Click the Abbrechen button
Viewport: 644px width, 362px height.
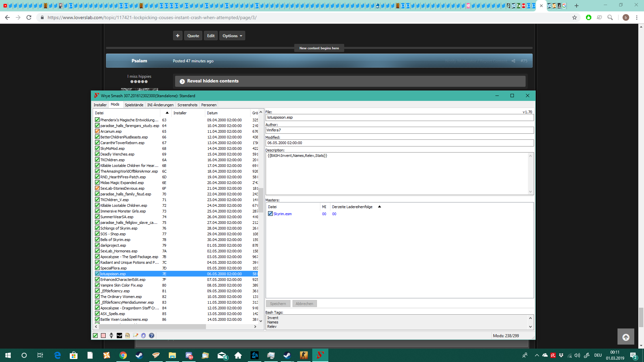point(304,304)
